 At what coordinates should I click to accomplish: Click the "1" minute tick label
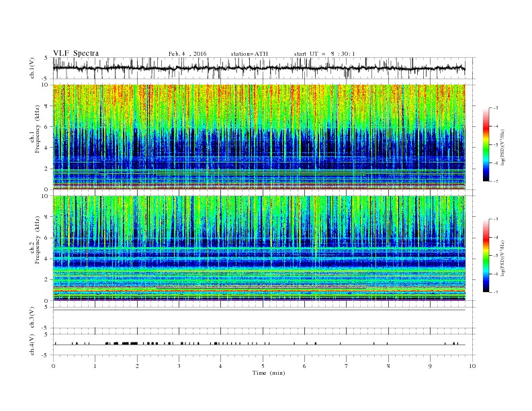tap(95, 366)
